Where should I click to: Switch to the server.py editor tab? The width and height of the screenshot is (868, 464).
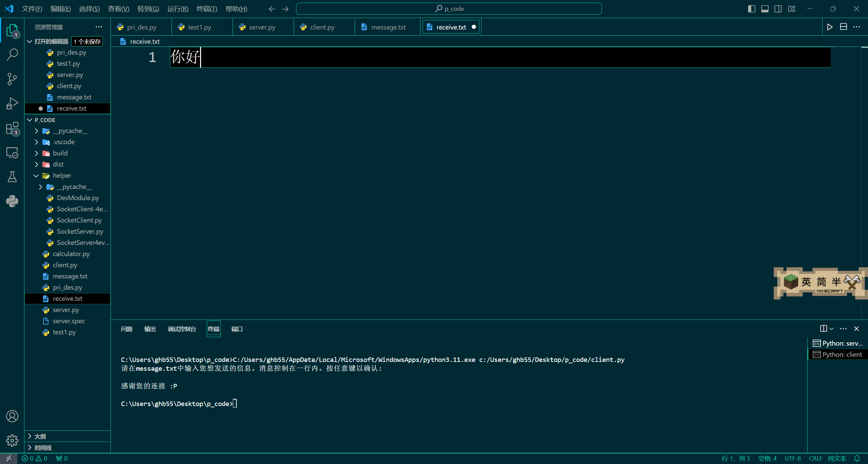(x=263, y=27)
